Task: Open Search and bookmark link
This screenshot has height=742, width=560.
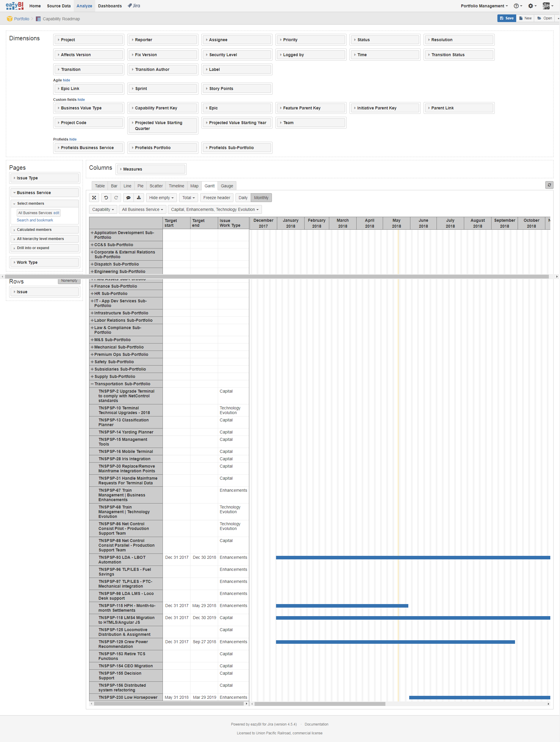Action: click(34, 220)
